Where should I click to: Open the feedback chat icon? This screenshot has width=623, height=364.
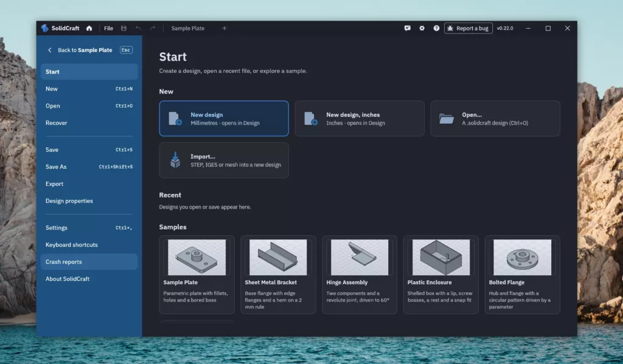click(x=407, y=28)
